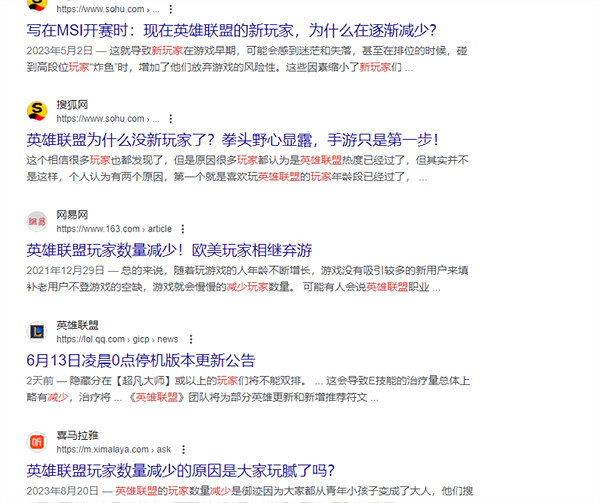Click the snippet dated 2023年8月20日
The image size is (600, 503).
[250, 495]
